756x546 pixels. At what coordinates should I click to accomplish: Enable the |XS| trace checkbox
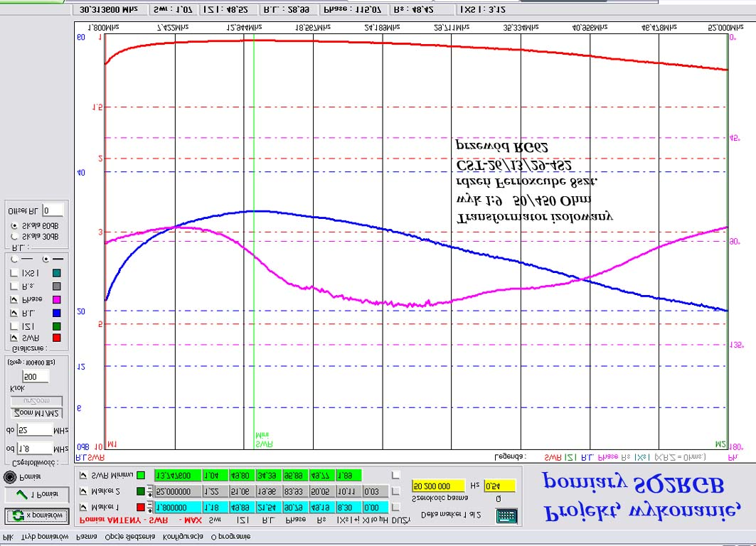click(x=14, y=273)
